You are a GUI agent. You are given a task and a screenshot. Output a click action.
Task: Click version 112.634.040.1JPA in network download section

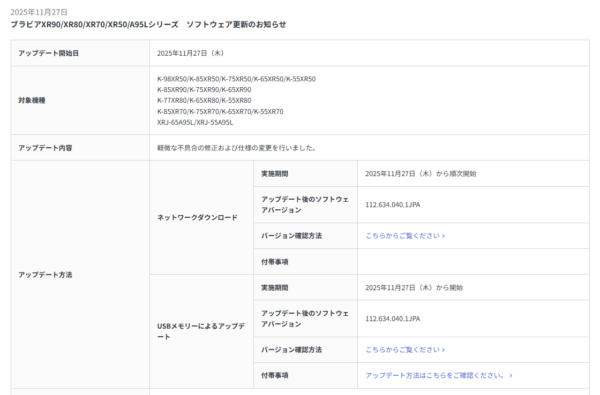393,205
